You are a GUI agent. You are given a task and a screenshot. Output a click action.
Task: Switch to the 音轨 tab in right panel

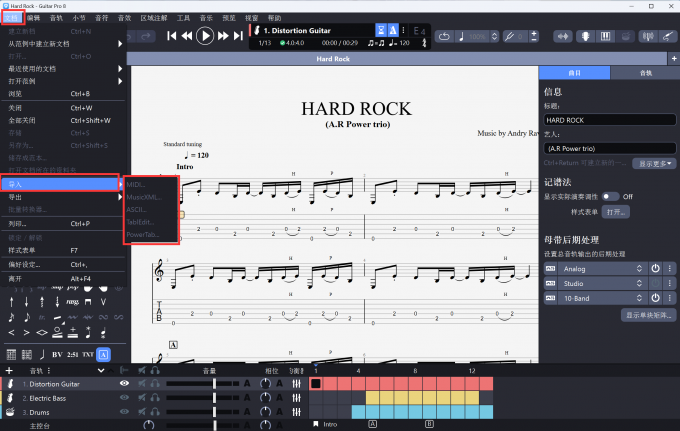(645, 74)
